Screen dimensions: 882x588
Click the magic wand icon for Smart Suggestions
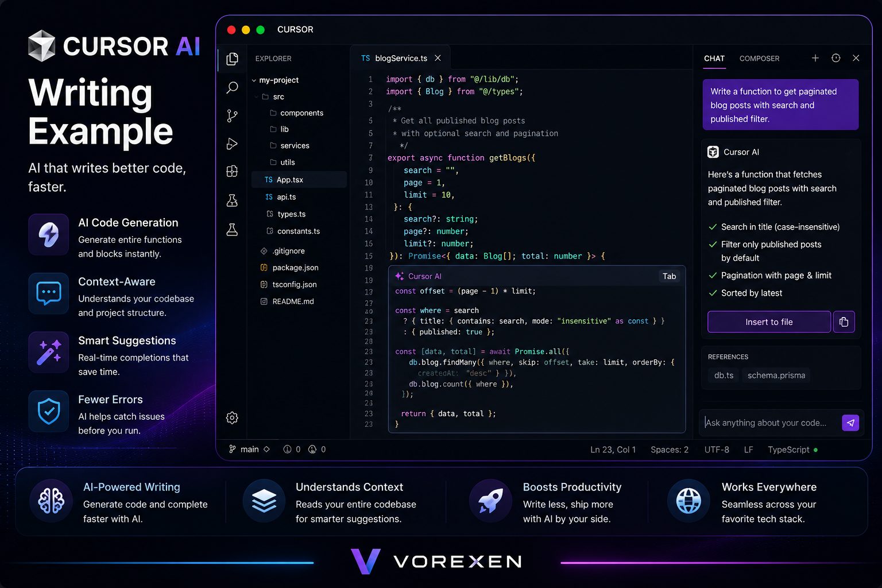(x=49, y=353)
